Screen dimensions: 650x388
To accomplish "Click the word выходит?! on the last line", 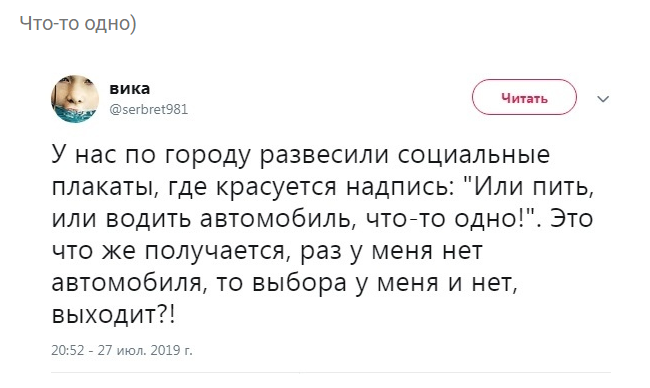I will [114, 315].
